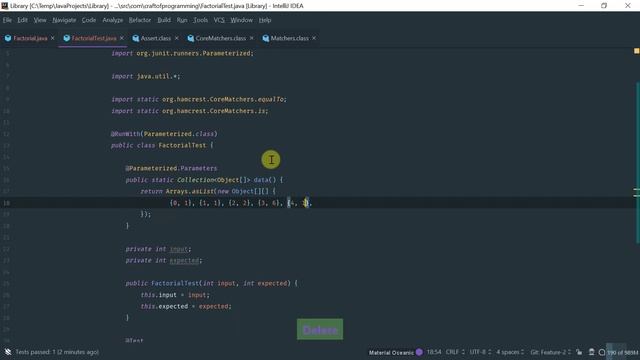640x360 pixels.
Task: Click the 'private int input' field declaration
Action: [158, 249]
